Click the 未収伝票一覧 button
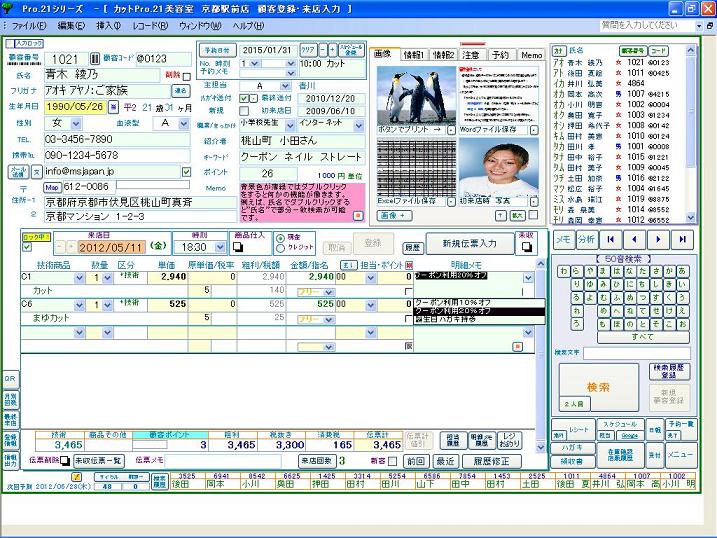Viewport: 717px width, 538px height. click(97, 460)
